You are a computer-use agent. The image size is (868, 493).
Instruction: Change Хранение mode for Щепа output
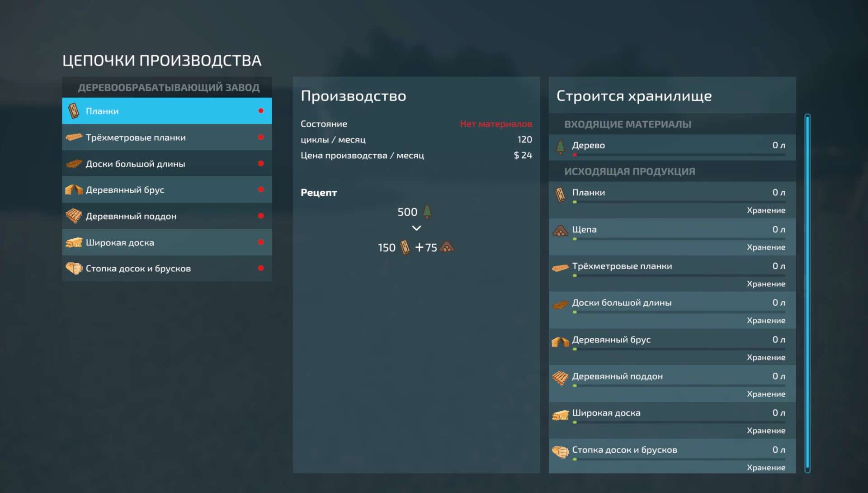pyautogui.click(x=766, y=247)
